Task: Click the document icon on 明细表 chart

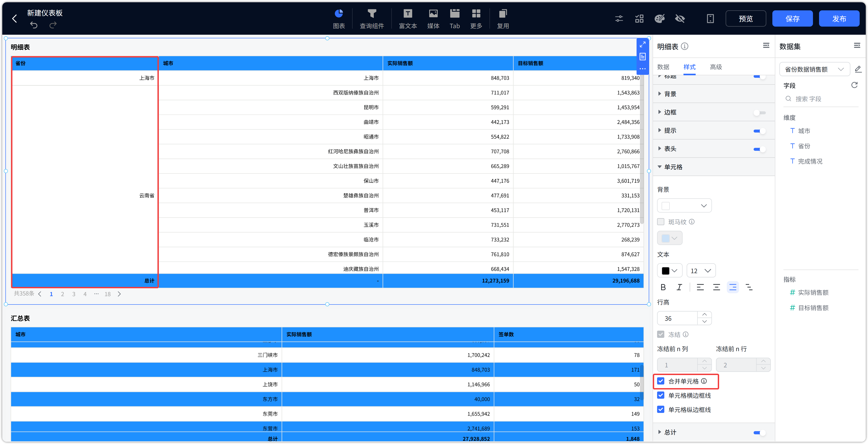Action: point(643,57)
